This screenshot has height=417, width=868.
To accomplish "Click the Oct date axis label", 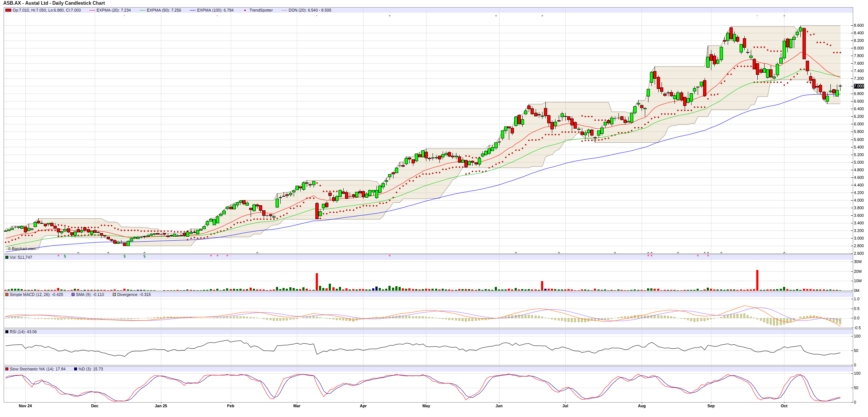I will pos(784,406).
